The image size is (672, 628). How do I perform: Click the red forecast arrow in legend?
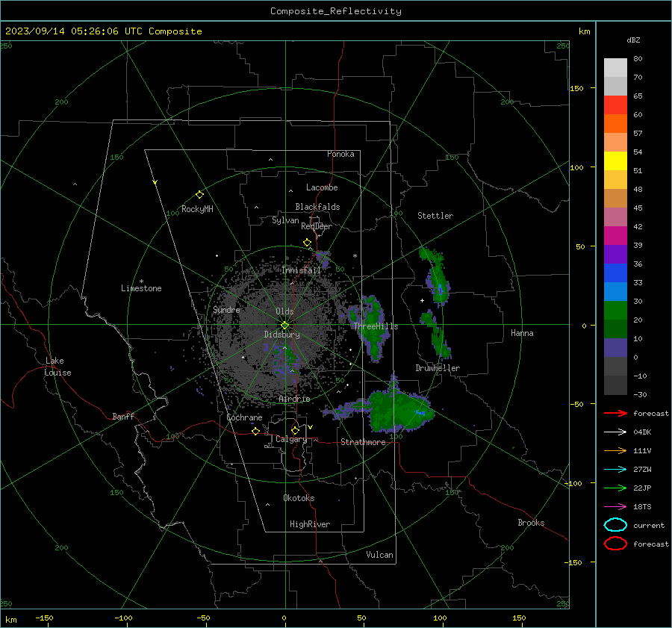pyautogui.click(x=615, y=413)
